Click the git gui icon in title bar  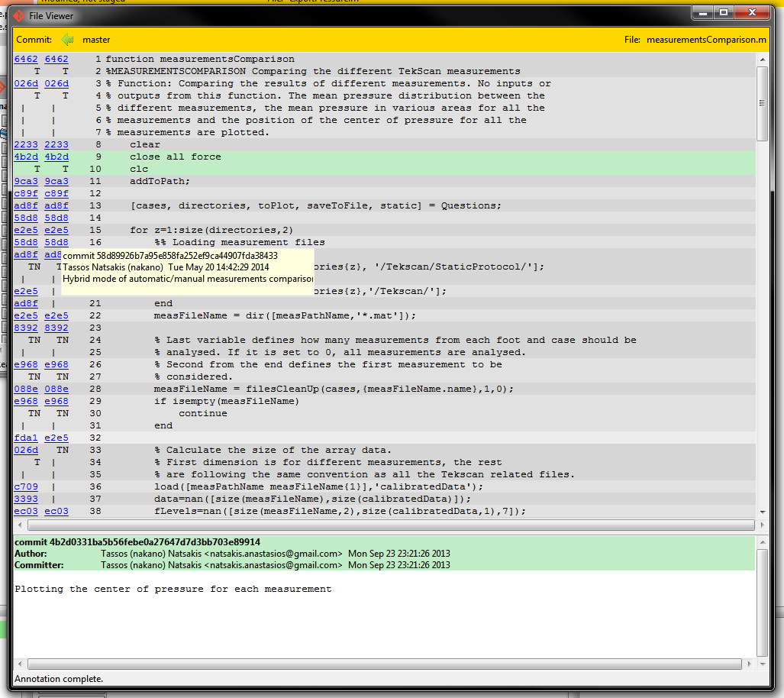[19, 16]
